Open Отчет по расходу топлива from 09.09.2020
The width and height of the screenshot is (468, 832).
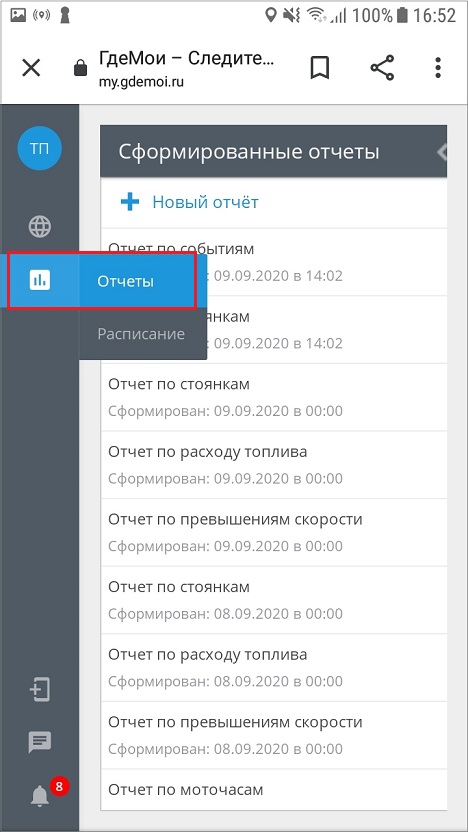[274, 465]
